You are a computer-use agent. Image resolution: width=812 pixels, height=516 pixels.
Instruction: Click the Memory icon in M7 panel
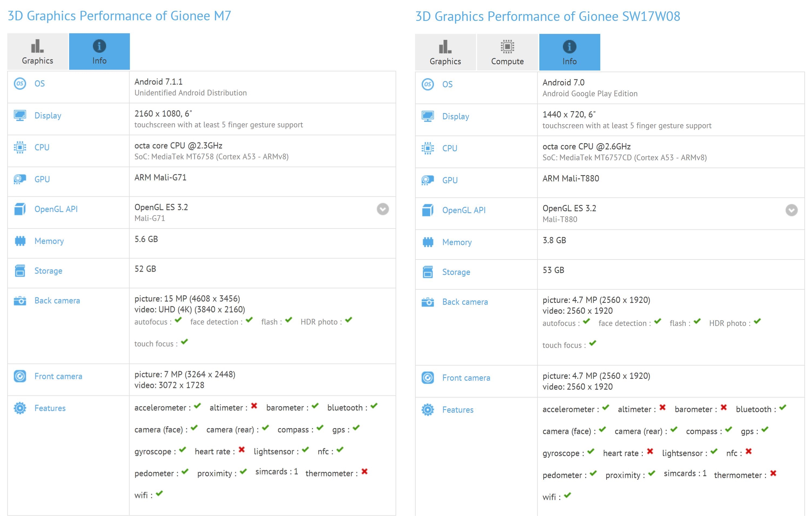point(20,241)
